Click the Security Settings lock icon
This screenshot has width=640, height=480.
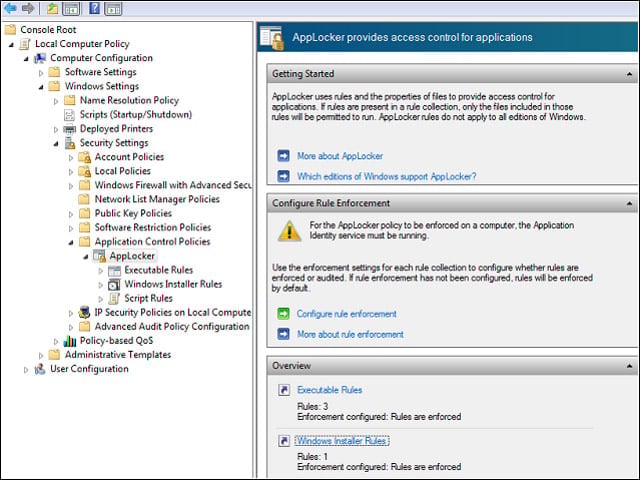70,143
